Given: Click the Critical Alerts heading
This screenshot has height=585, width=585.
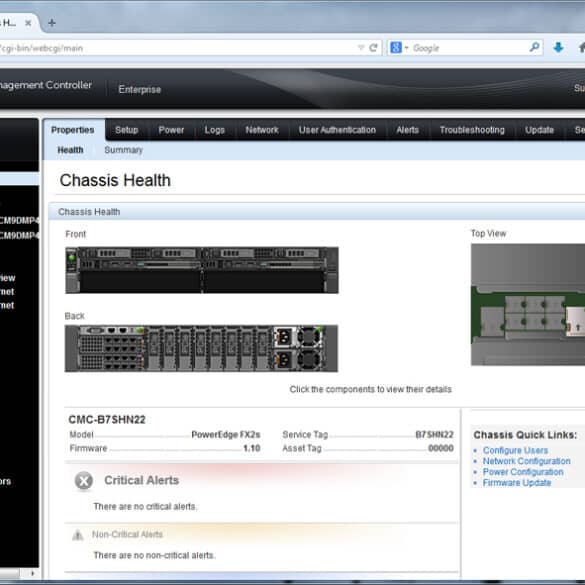Looking at the screenshot, I should pyautogui.click(x=141, y=480).
